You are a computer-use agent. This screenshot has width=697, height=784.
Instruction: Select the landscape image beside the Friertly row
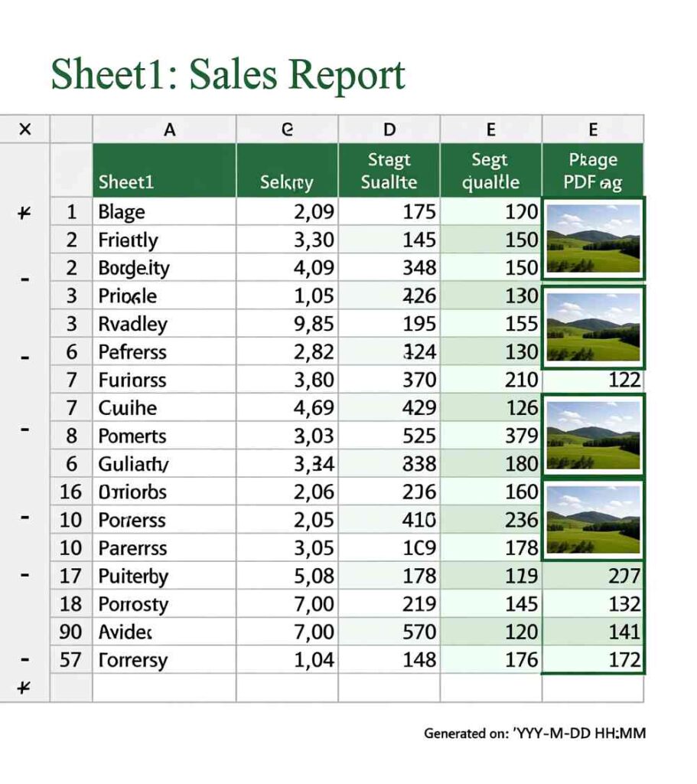point(593,238)
